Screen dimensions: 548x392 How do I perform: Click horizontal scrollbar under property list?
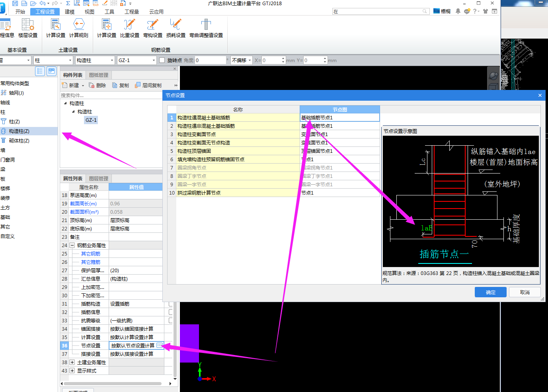113,384
